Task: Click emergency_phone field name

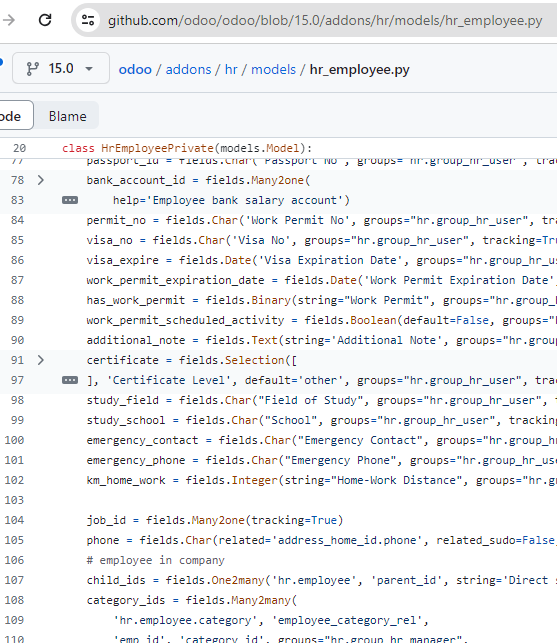Action: pos(136,461)
